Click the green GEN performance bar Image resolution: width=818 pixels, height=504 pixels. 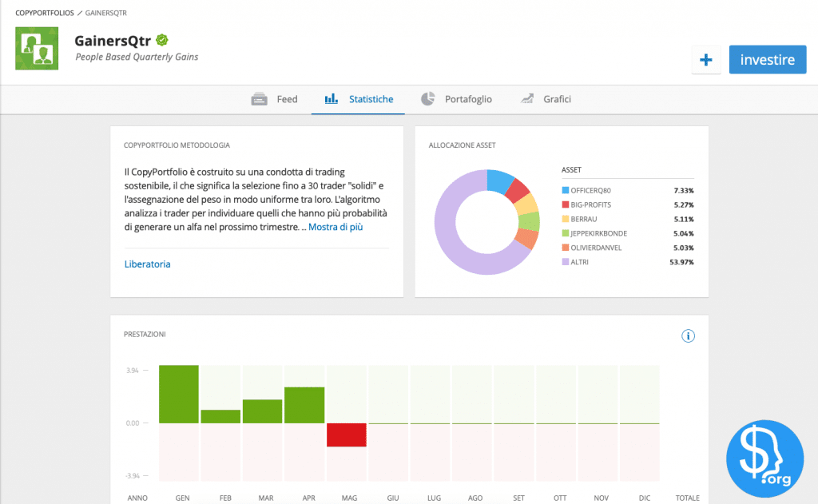(178, 394)
